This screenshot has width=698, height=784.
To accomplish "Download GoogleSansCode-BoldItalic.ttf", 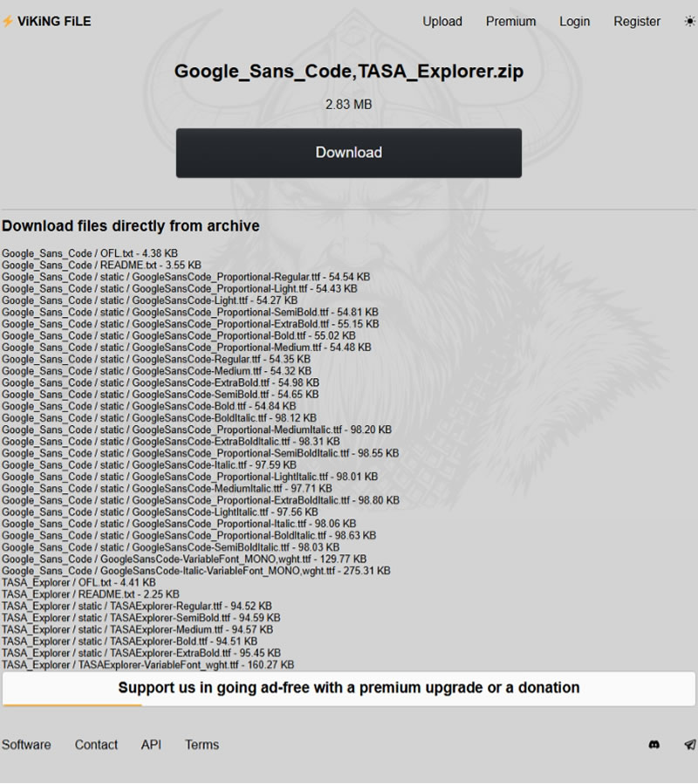I will click(159, 418).
